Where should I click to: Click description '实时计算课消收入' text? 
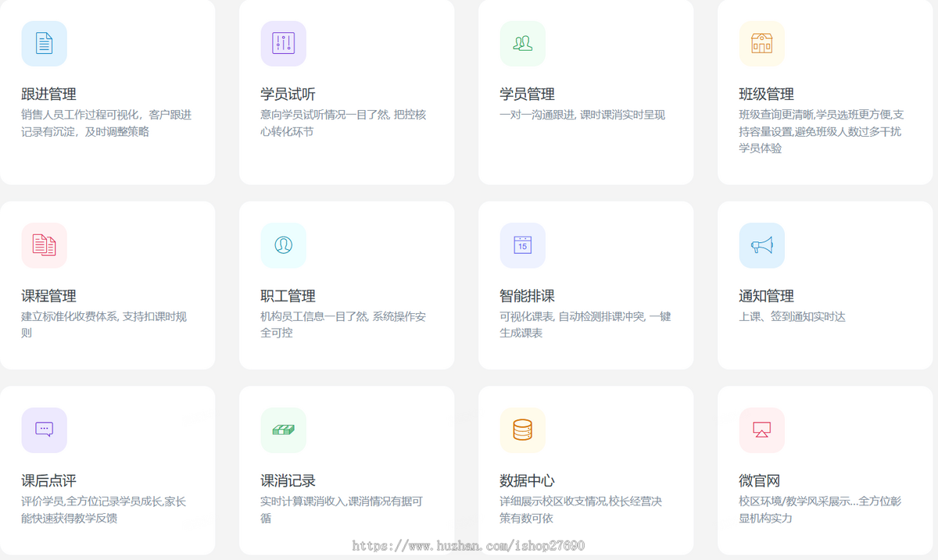(x=303, y=501)
